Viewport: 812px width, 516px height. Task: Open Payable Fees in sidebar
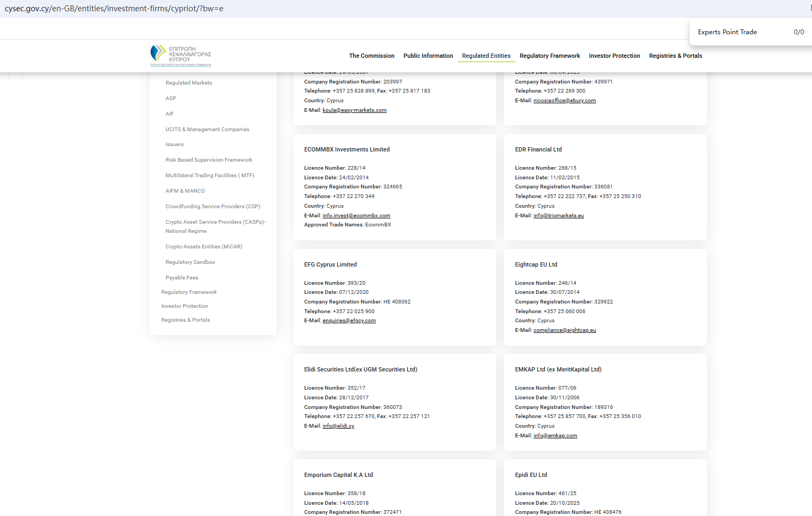click(x=181, y=278)
